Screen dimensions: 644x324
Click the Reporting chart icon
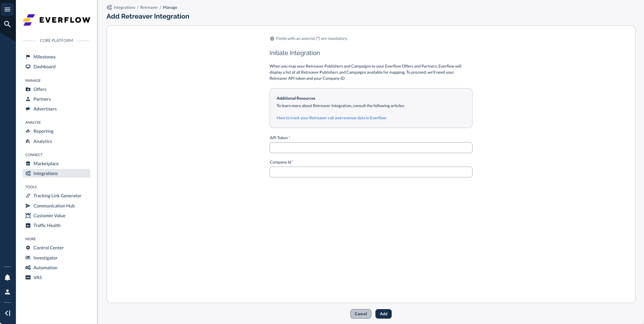tap(28, 131)
